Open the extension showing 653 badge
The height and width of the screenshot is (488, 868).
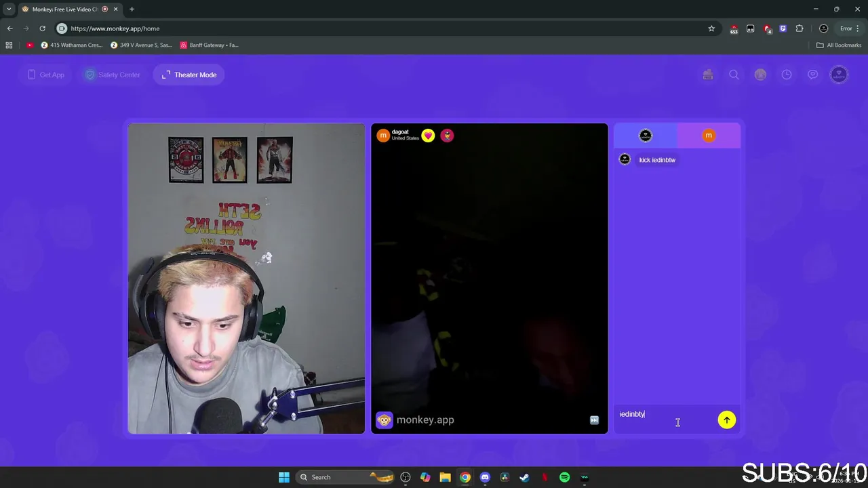click(x=734, y=28)
